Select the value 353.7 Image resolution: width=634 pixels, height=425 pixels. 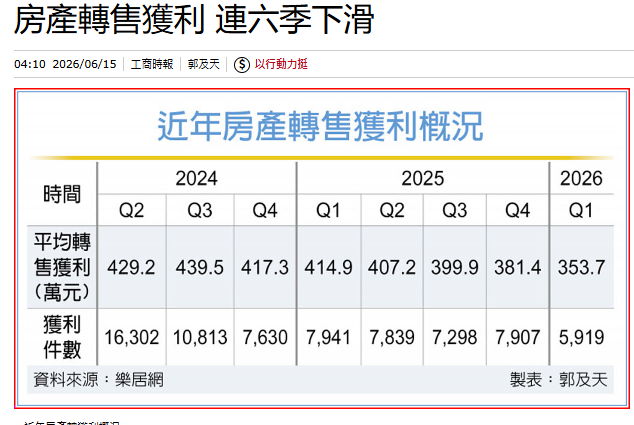click(x=581, y=268)
